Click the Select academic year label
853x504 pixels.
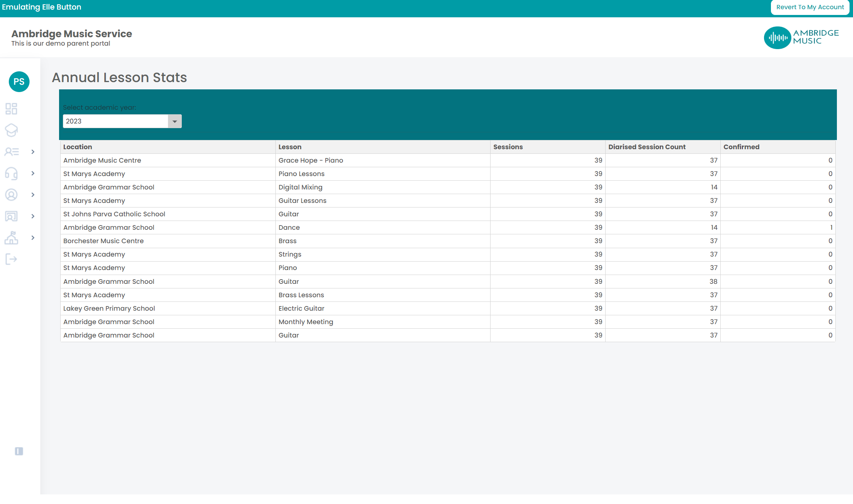99,107
